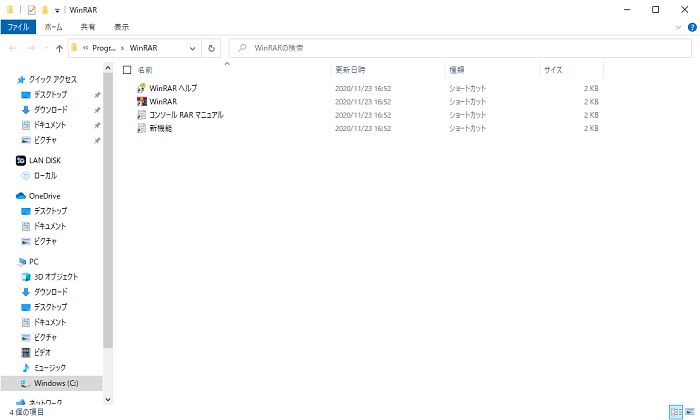Click ショートカット type of WinRAR ヘルプ row
Viewport: 700px width, 420px height.
[467, 88]
